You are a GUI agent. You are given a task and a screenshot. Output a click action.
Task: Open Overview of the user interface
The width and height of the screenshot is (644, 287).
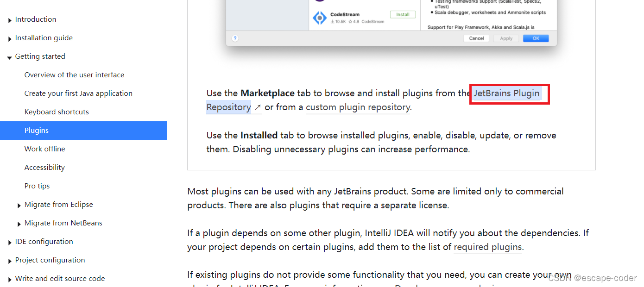[74, 75]
